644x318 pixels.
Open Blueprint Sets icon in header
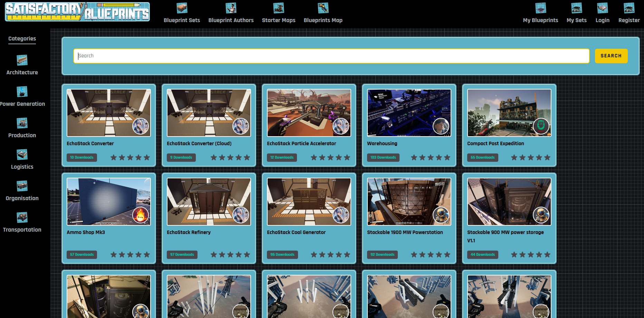click(x=182, y=8)
